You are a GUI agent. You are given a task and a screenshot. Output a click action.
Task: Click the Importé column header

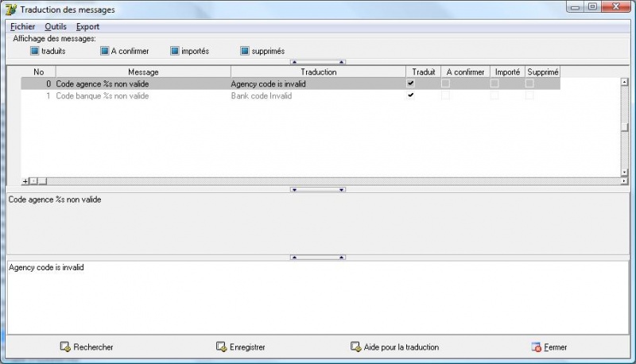pos(507,72)
